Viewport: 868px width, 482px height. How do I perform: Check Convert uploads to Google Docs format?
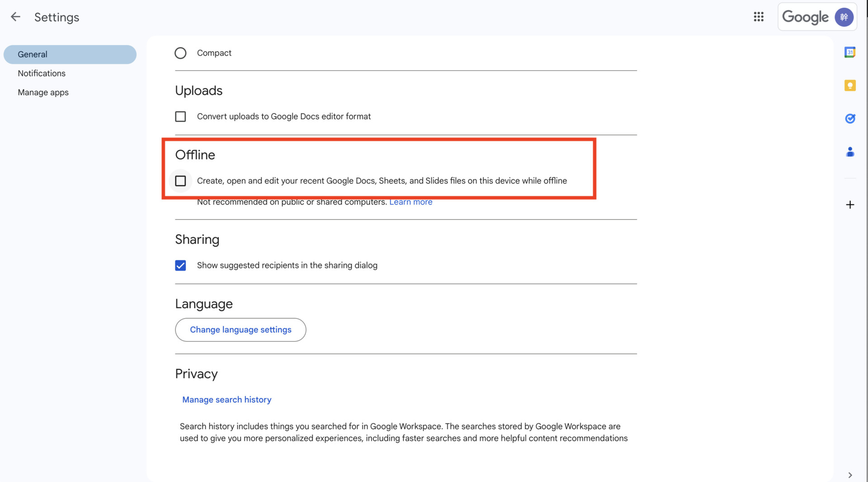click(x=180, y=116)
